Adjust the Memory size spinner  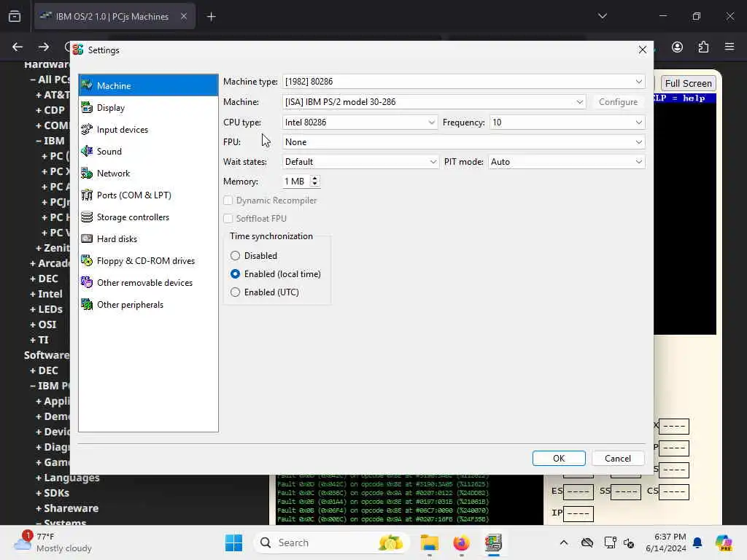tap(314, 182)
